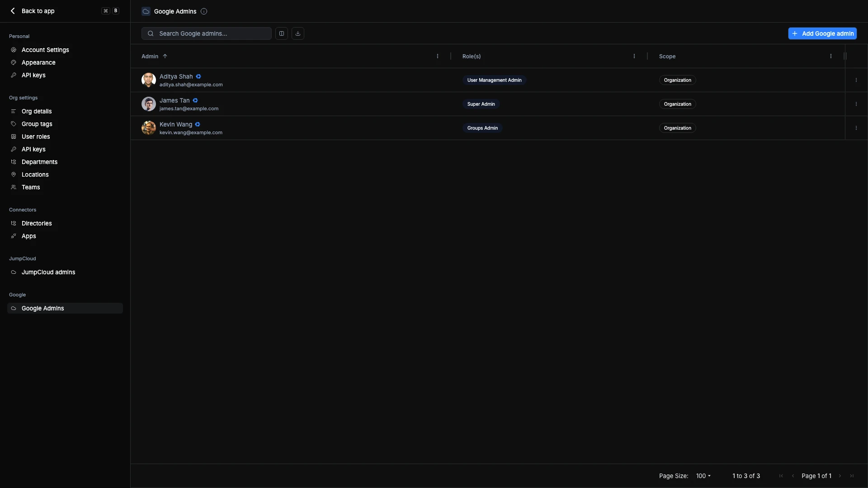This screenshot has width=868, height=488.
Task: Click the column layout toggle icon
Action: (x=281, y=33)
